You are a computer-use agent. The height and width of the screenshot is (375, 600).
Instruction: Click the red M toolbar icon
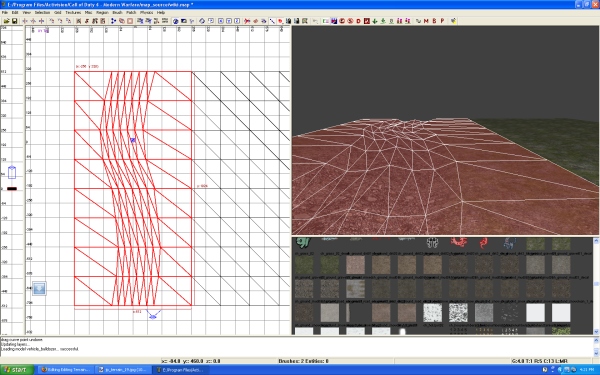[x=426, y=21]
